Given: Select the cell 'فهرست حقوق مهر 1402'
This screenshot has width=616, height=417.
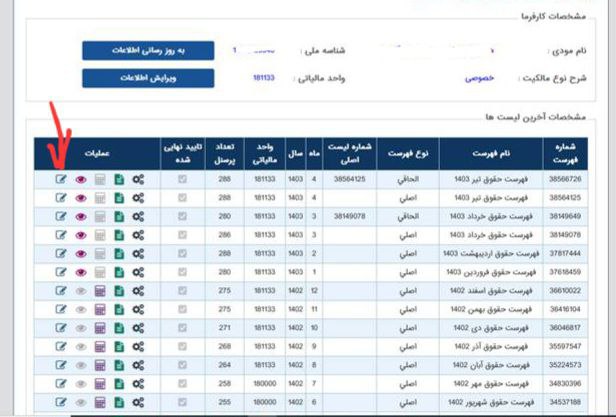Looking at the screenshot, I should [x=491, y=384].
